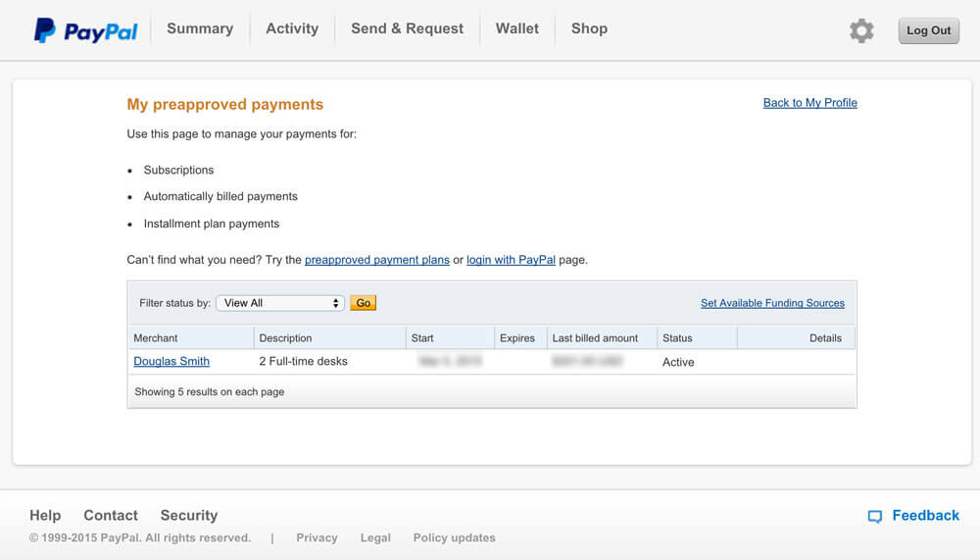Viewport: 980px width, 560px height.
Task: Click the blurred last billed amount cell
Action: [x=587, y=361]
